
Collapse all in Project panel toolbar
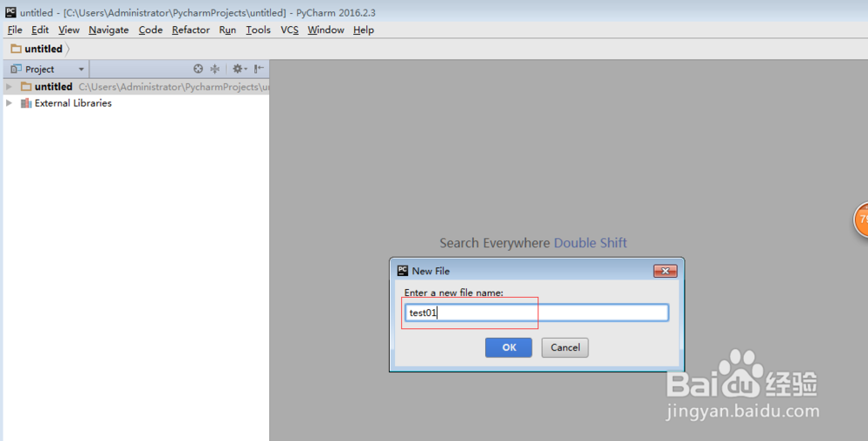[x=214, y=69]
